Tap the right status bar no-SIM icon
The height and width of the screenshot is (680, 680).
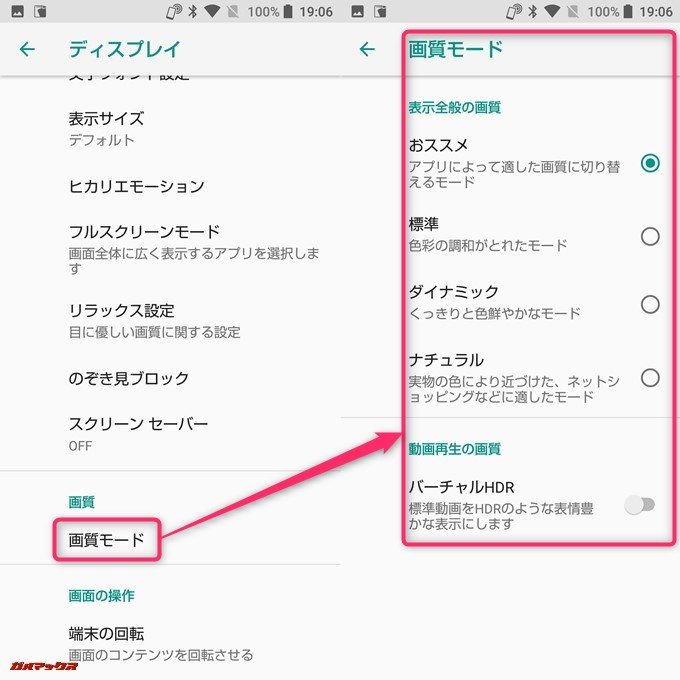click(x=573, y=11)
